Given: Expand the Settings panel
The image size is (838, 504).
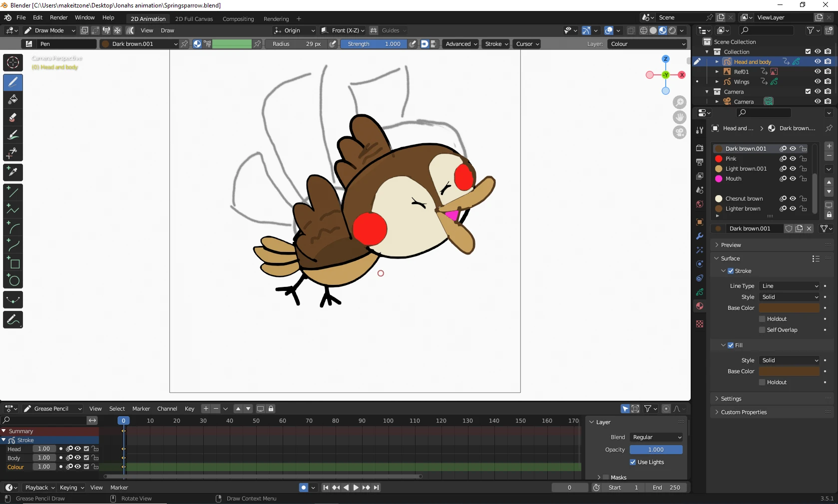Looking at the screenshot, I should (731, 399).
